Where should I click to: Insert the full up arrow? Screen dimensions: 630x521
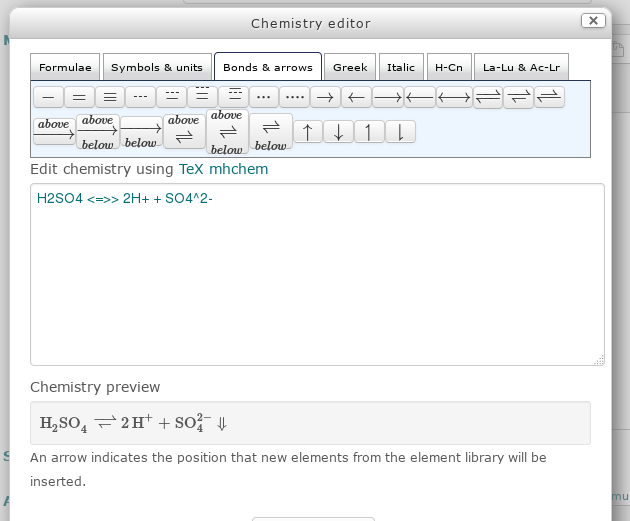308,132
